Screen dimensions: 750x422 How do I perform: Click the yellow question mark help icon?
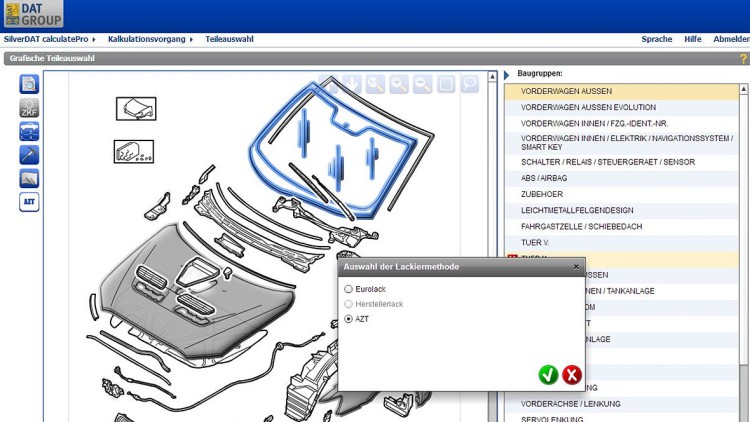pyautogui.click(x=743, y=59)
